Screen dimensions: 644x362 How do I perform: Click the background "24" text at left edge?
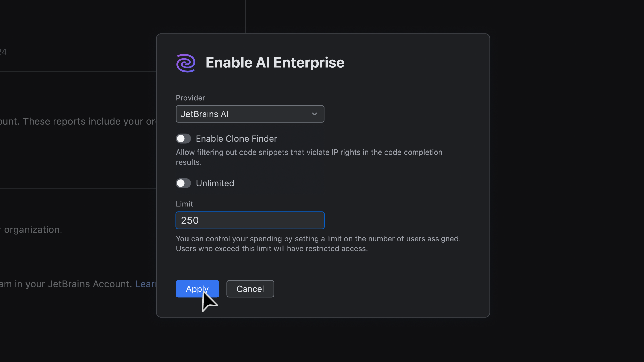[3, 52]
